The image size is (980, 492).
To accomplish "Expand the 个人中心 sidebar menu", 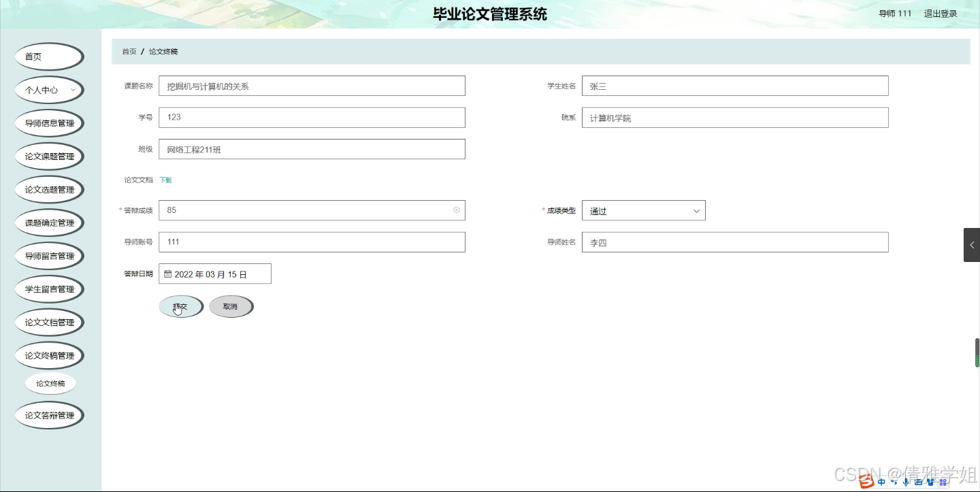I will pyautogui.click(x=48, y=89).
